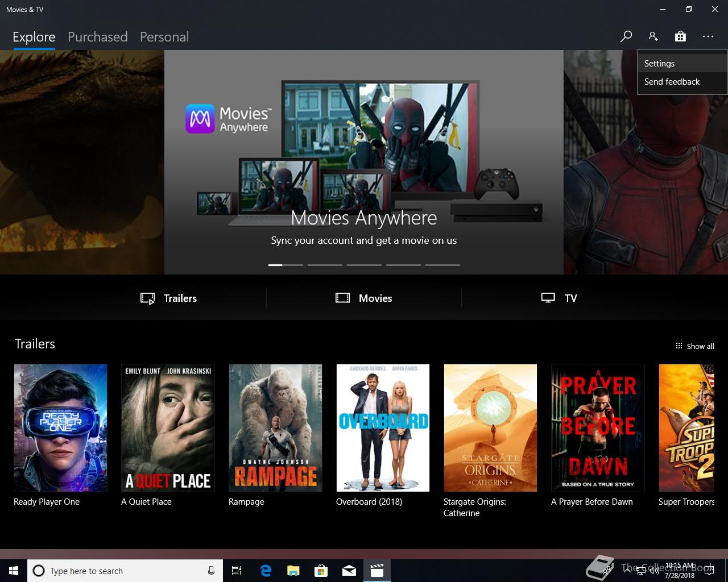Jump to the second carousel indicator

325,265
